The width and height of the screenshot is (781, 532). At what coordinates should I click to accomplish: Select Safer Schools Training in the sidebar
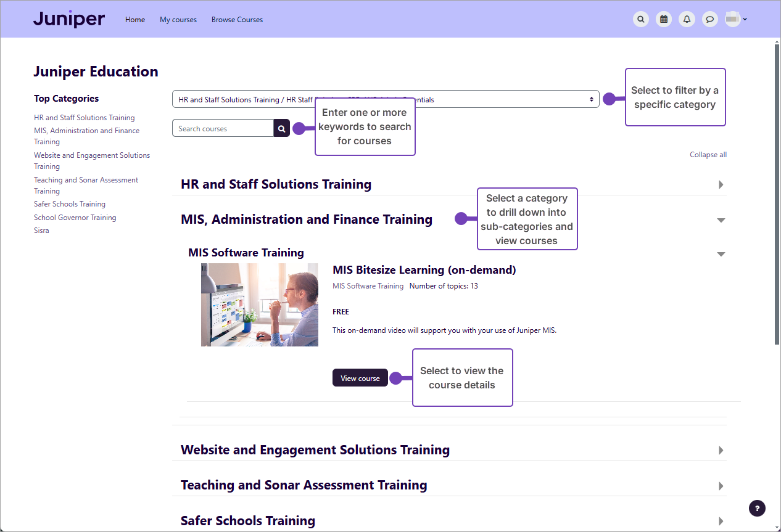click(x=69, y=203)
